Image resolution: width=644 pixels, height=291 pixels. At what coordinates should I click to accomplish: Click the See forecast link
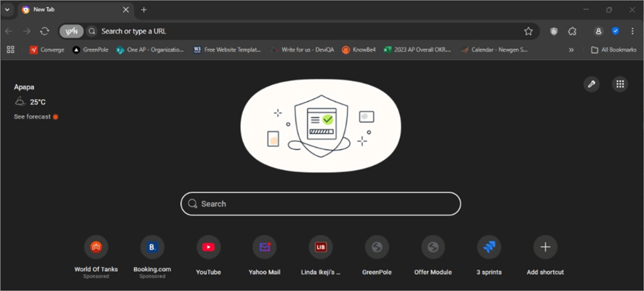pos(32,117)
